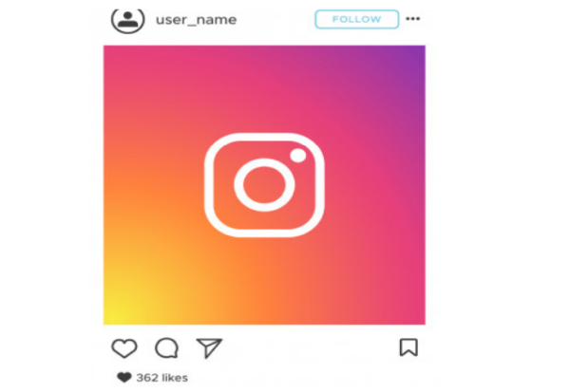Select the white lens ring inside the logo

264,184
